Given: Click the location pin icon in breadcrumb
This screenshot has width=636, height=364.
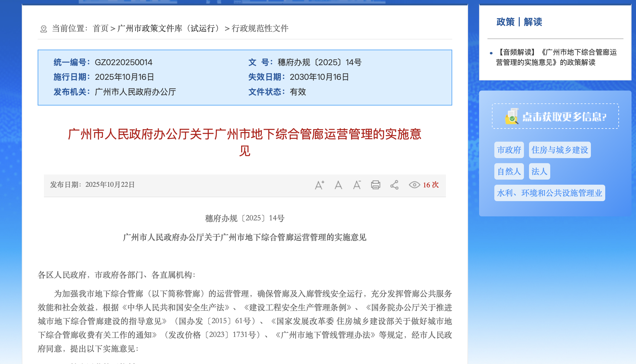Looking at the screenshot, I should click(x=44, y=29).
